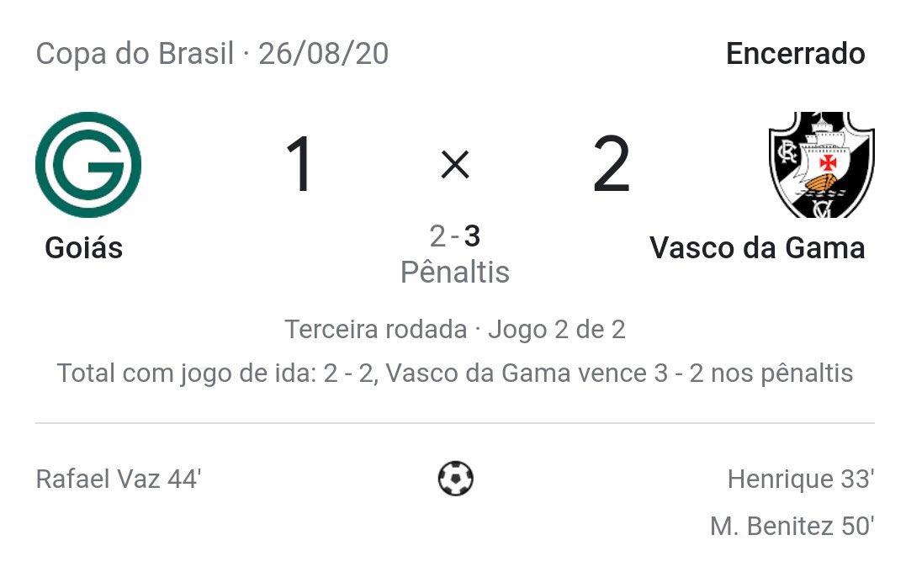The image size is (906, 588).
Task: Select Vasco da Gama score number 2
Action: click(x=612, y=166)
